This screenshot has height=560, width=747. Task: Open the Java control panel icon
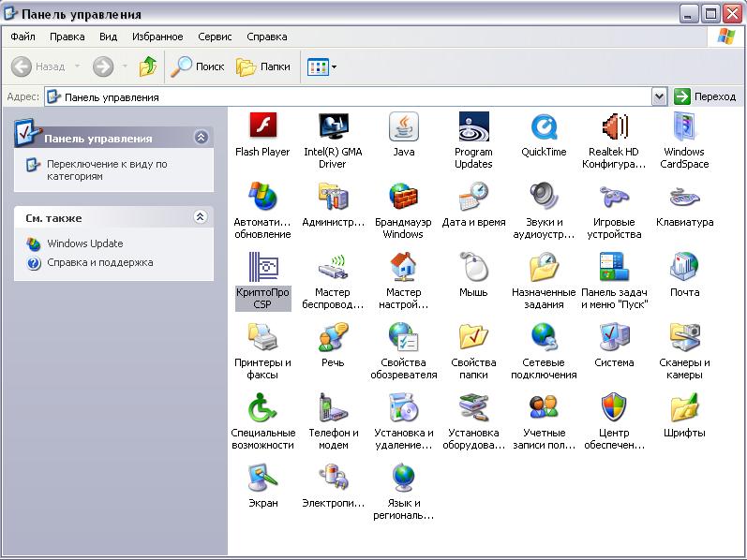point(403,126)
